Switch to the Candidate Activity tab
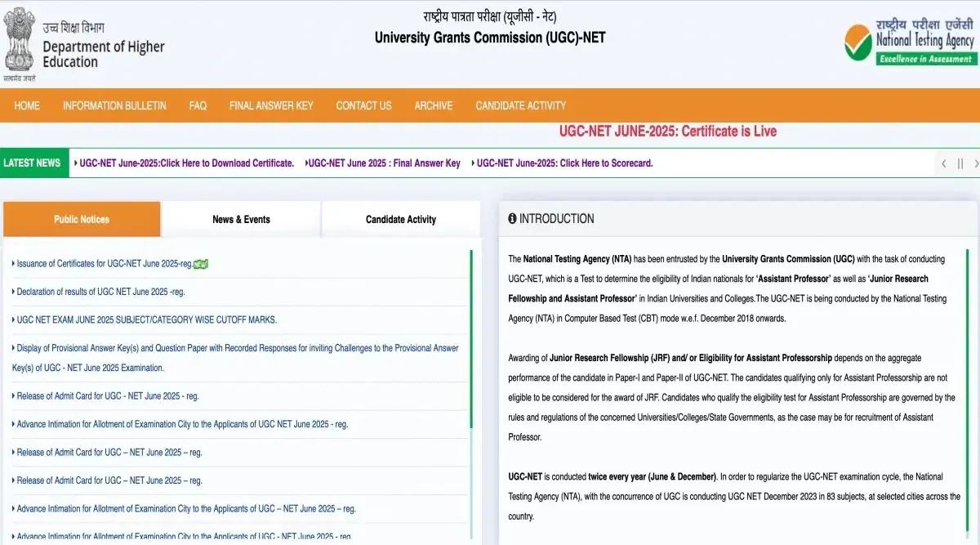980x545 pixels. click(400, 219)
